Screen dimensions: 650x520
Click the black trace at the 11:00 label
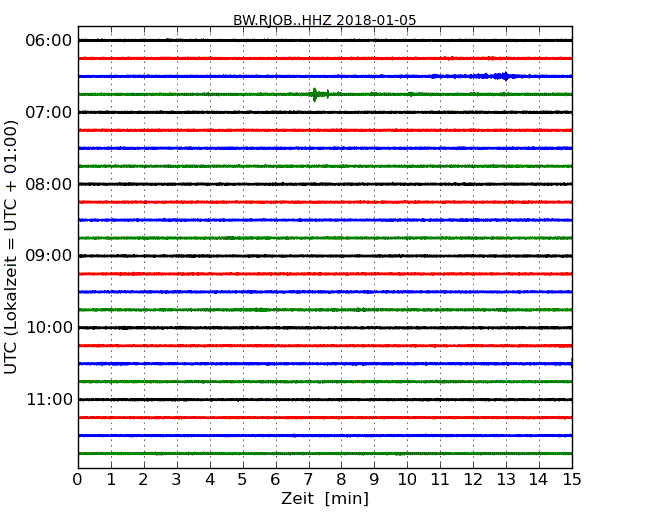click(325, 400)
